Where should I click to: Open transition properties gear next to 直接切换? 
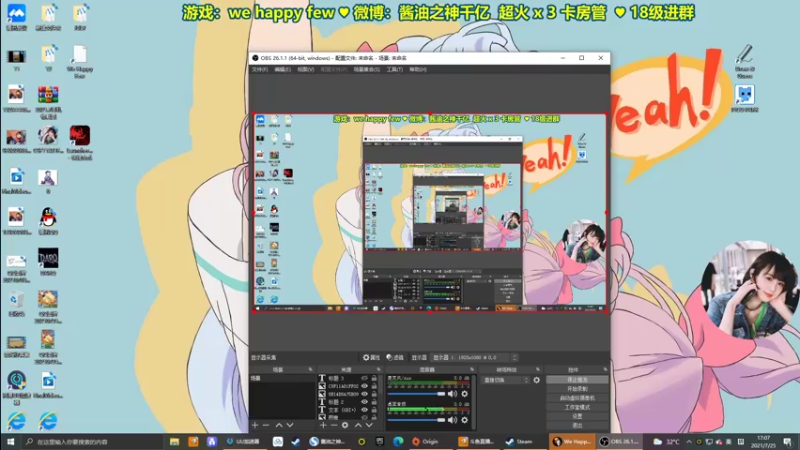point(536,380)
